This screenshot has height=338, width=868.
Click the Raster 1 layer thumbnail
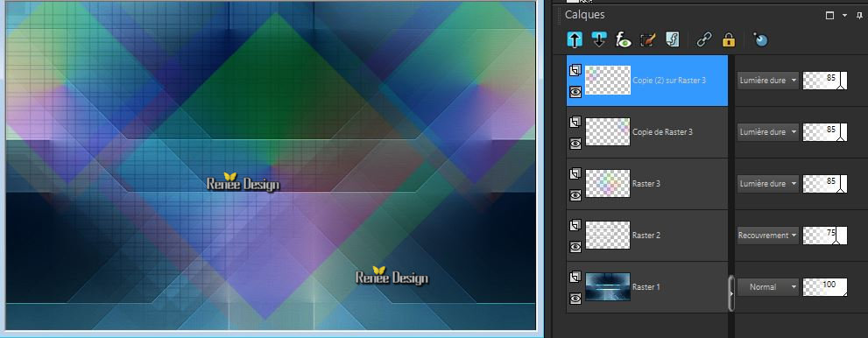pyautogui.click(x=608, y=286)
